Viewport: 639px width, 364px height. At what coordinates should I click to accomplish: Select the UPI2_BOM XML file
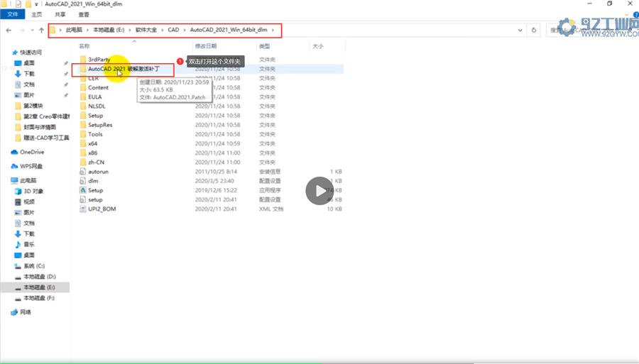[x=102, y=209]
